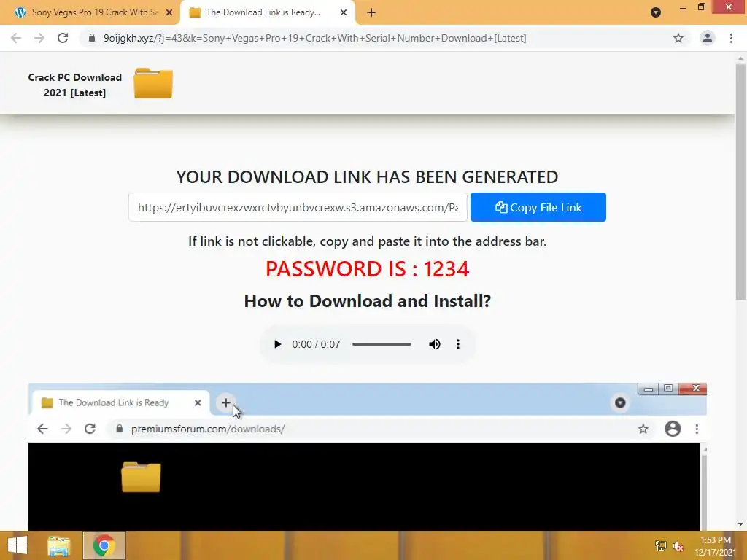Bookmark this page with the star
The image size is (747, 560).
coord(678,38)
